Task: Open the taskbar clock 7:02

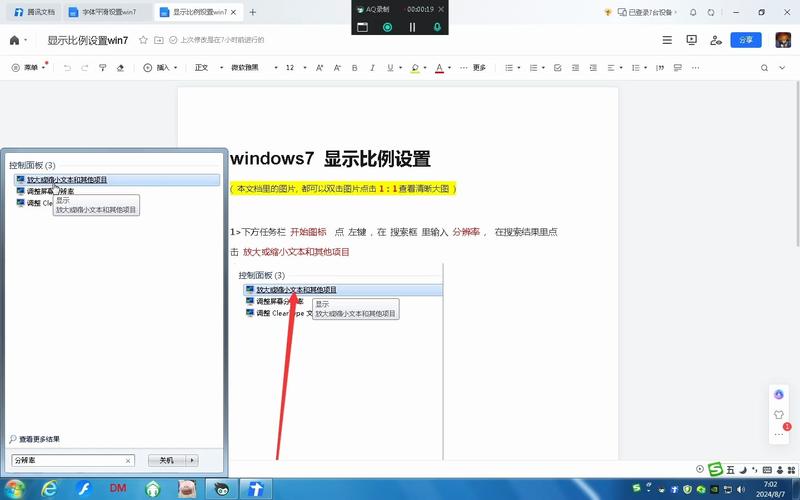Action: pyautogui.click(x=770, y=489)
